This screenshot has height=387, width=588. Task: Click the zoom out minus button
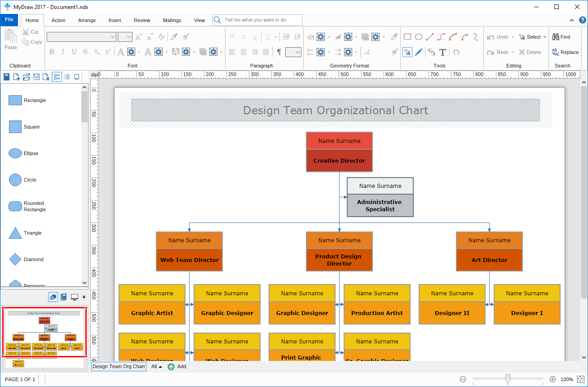click(463, 379)
